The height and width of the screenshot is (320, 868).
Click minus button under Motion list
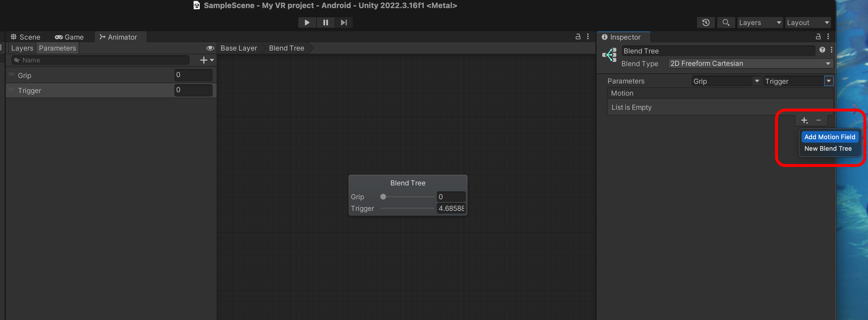[x=818, y=120]
